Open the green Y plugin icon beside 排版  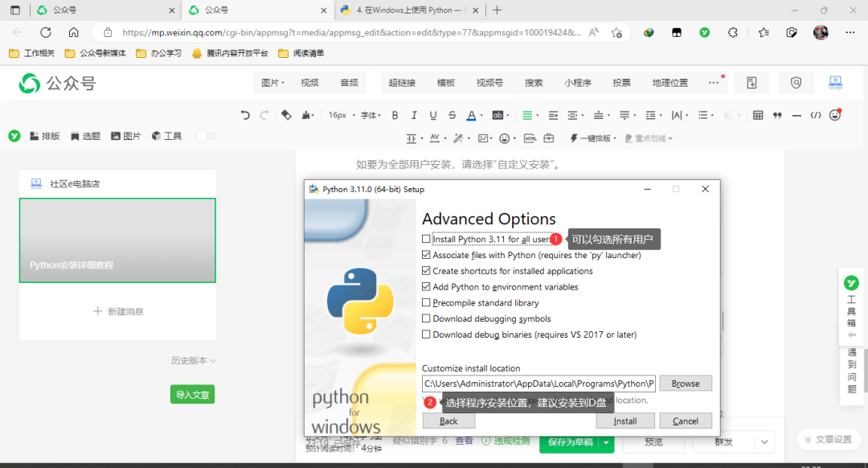[14, 136]
